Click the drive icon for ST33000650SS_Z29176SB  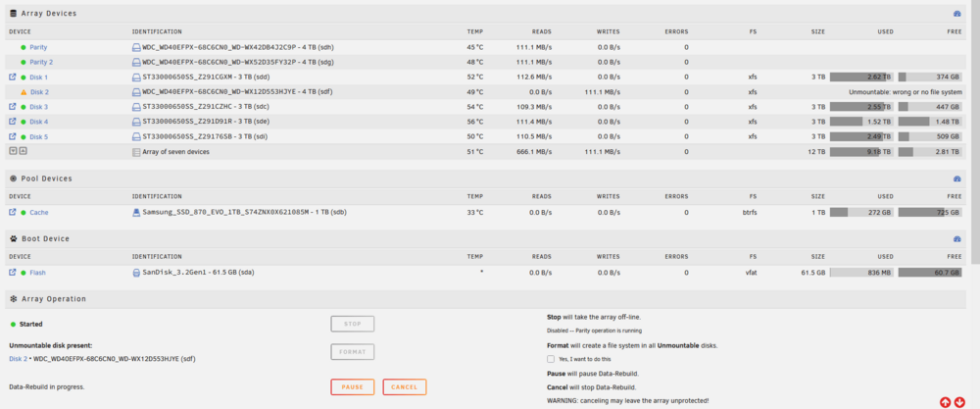(136, 136)
